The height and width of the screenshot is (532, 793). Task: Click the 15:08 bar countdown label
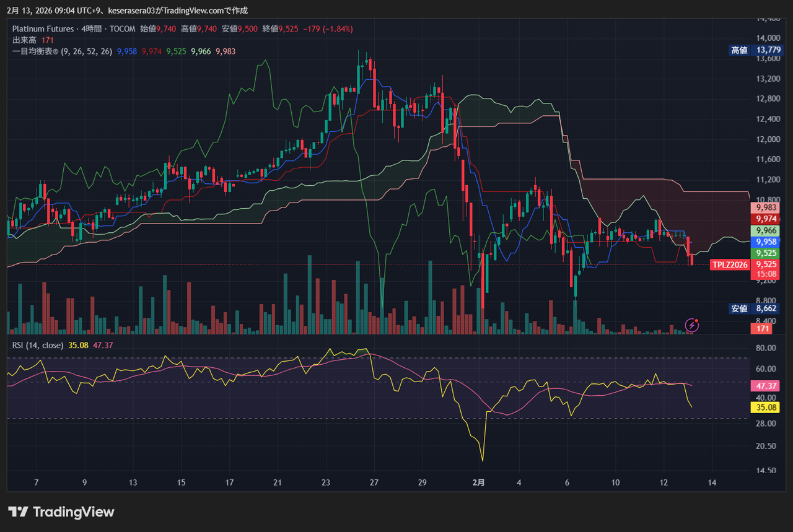[x=766, y=274]
